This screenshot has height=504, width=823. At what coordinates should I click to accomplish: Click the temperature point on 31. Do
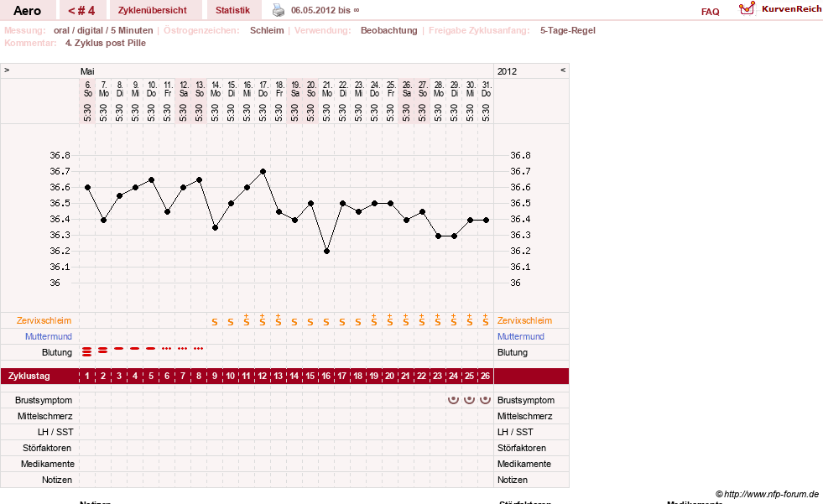click(x=486, y=221)
